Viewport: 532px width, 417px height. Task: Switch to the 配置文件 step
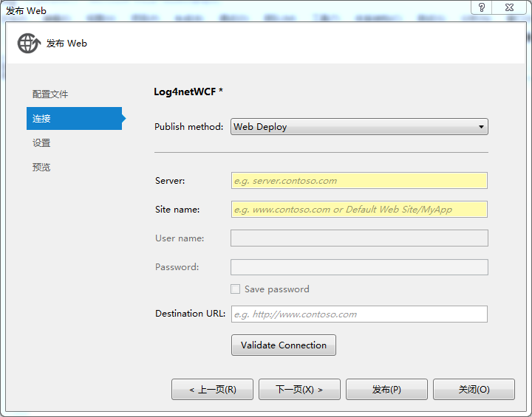click(50, 94)
